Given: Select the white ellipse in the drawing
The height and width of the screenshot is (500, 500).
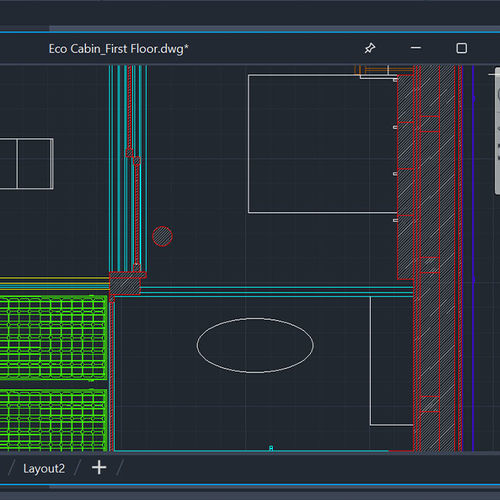Looking at the screenshot, I should (x=255, y=345).
